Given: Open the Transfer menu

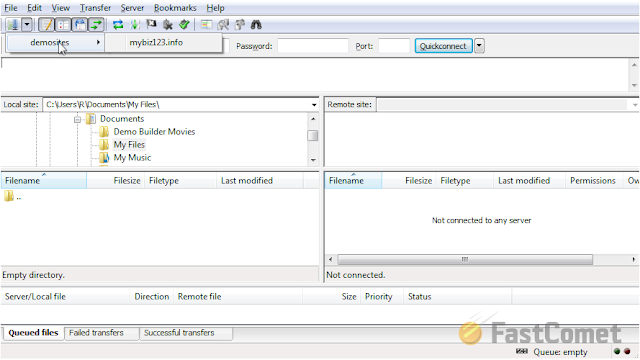Looking at the screenshot, I should point(95,8).
